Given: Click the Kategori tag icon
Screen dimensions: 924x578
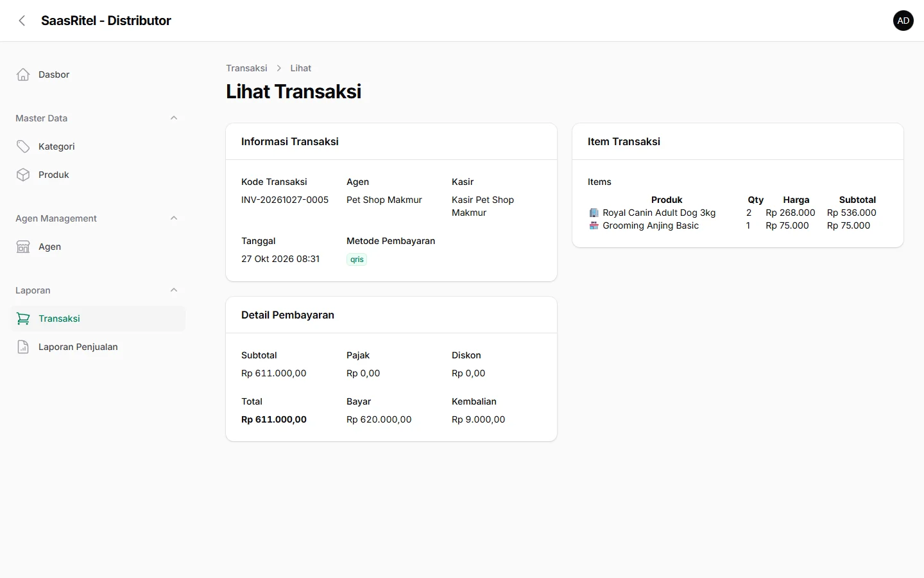Looking at the screenshot, I should click(23, 146).
